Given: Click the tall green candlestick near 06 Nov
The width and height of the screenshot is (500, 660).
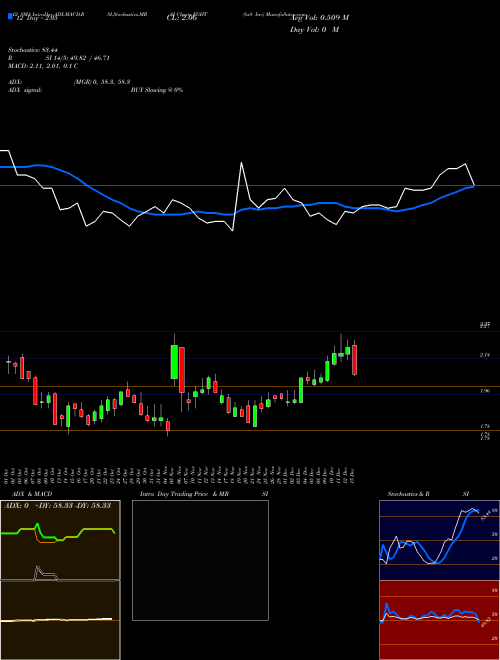Looking at the screenshot, I should click(x=174, y=362).
